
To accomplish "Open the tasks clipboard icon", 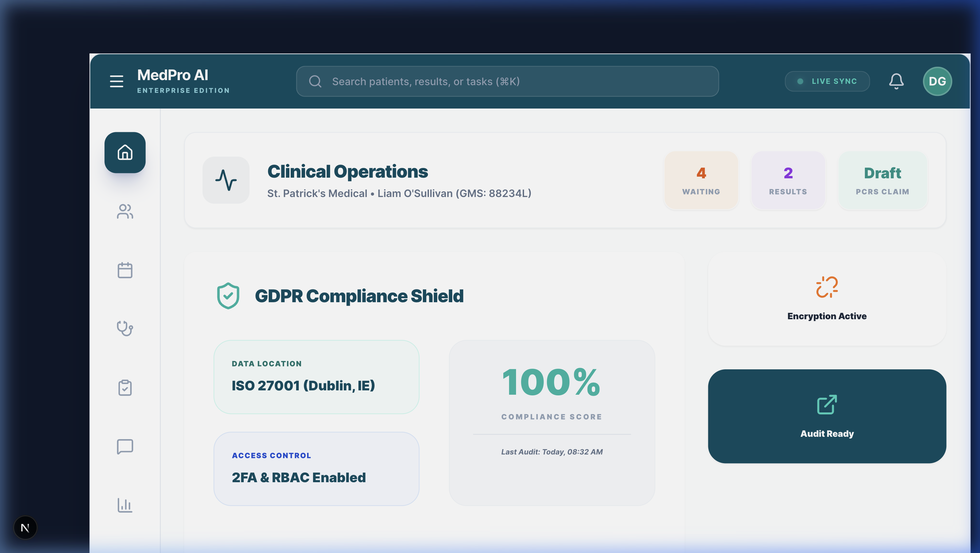I will [125, 388].
